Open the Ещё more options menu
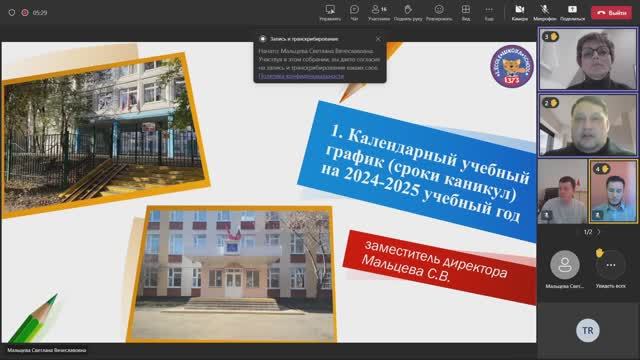 point(489,12)
